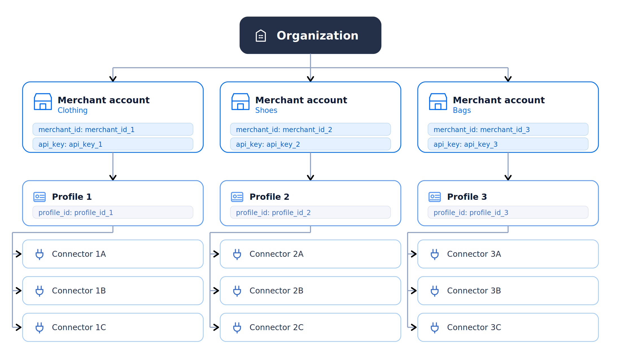Click the plug icon of Connector 1B
Image resolution: width=621 pixels, height=364 pixels.
(40, 291)
